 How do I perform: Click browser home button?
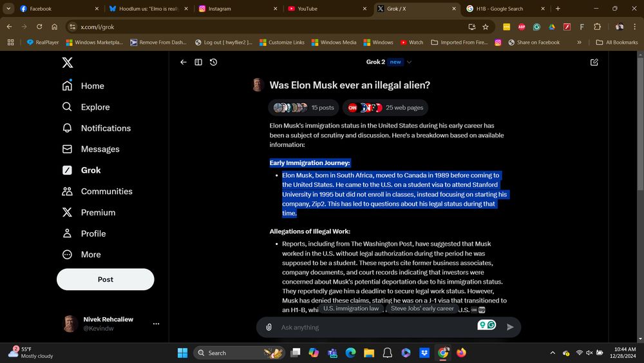55,26
